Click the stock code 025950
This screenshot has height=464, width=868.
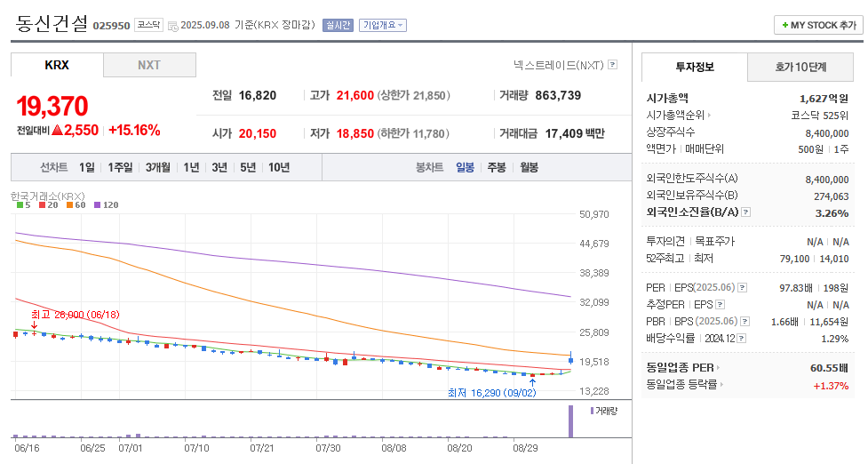[111, 26]
